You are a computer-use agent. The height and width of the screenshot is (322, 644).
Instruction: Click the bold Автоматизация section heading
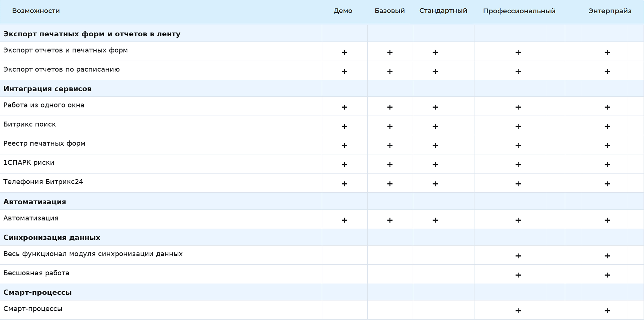coord(35,202)
